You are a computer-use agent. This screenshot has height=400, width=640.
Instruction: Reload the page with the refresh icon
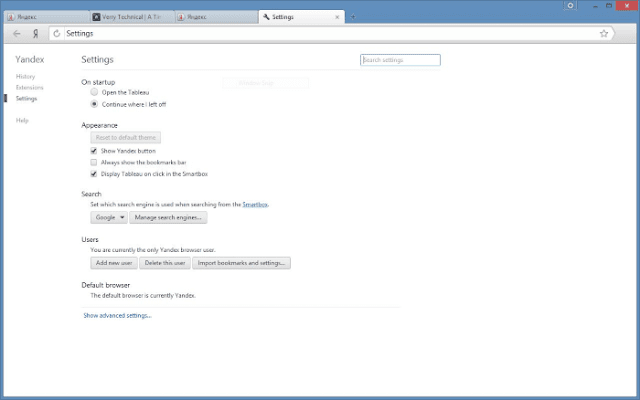(x=57, y=33)
